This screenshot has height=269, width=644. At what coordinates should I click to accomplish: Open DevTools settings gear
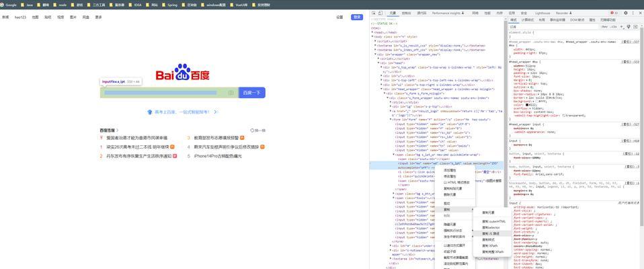[x=626, y=13]
